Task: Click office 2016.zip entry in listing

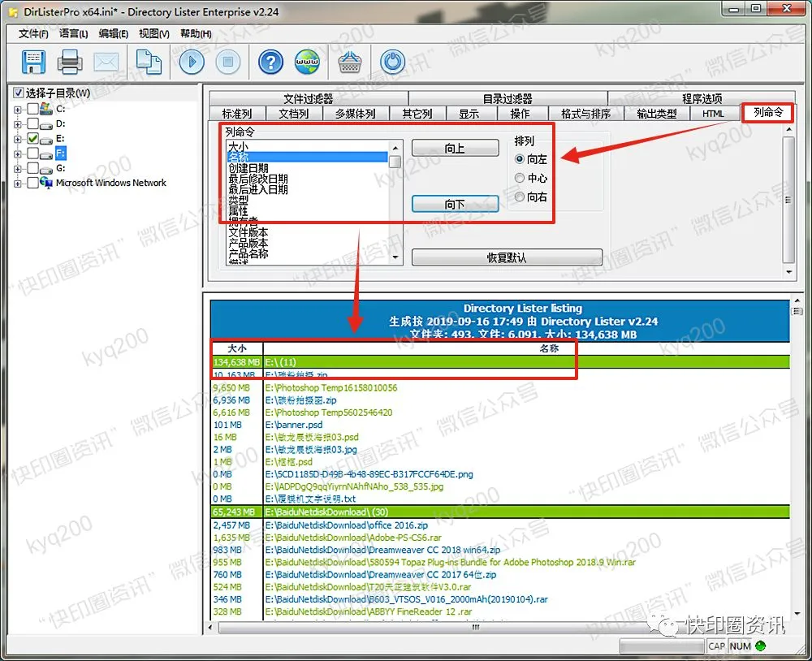Action: 347,525
